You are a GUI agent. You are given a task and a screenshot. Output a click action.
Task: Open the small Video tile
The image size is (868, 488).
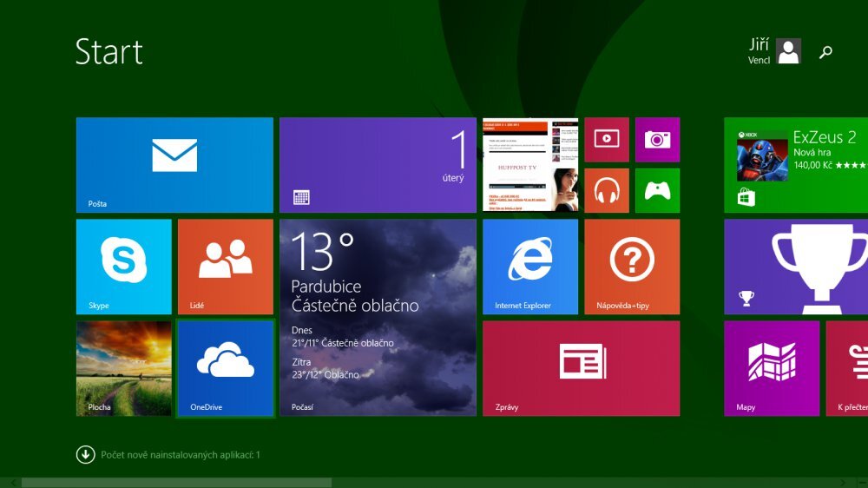pyautogui.click(x=607, y=140)
